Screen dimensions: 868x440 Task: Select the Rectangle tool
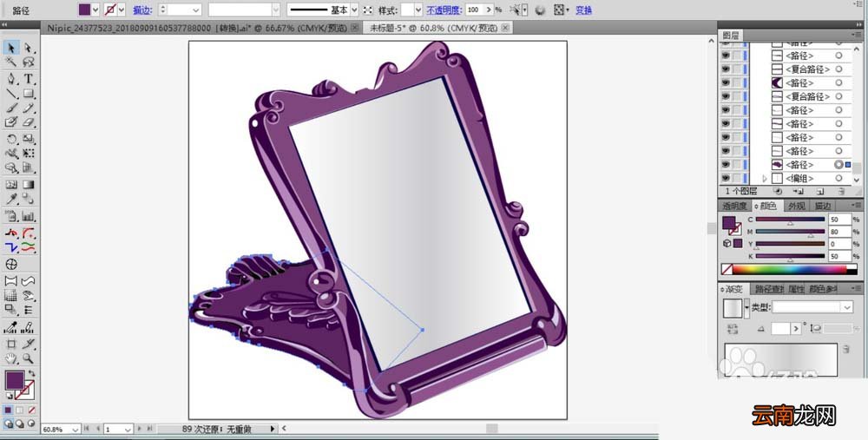(29, 94)
